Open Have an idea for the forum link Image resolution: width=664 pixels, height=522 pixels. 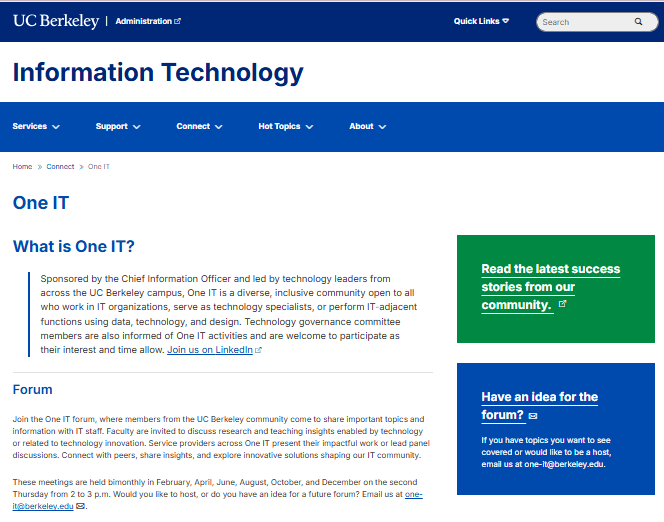pyautogui.click(x=540, y=406)
